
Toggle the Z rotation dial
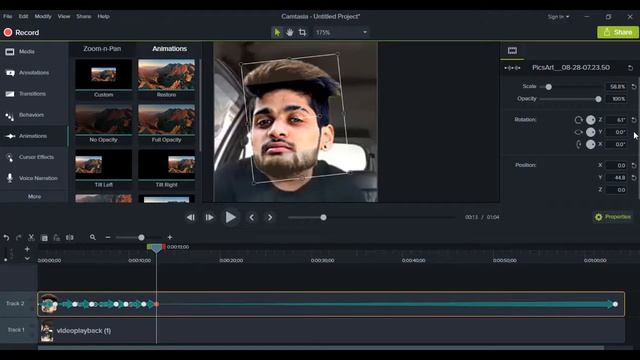tap(591, 120)
